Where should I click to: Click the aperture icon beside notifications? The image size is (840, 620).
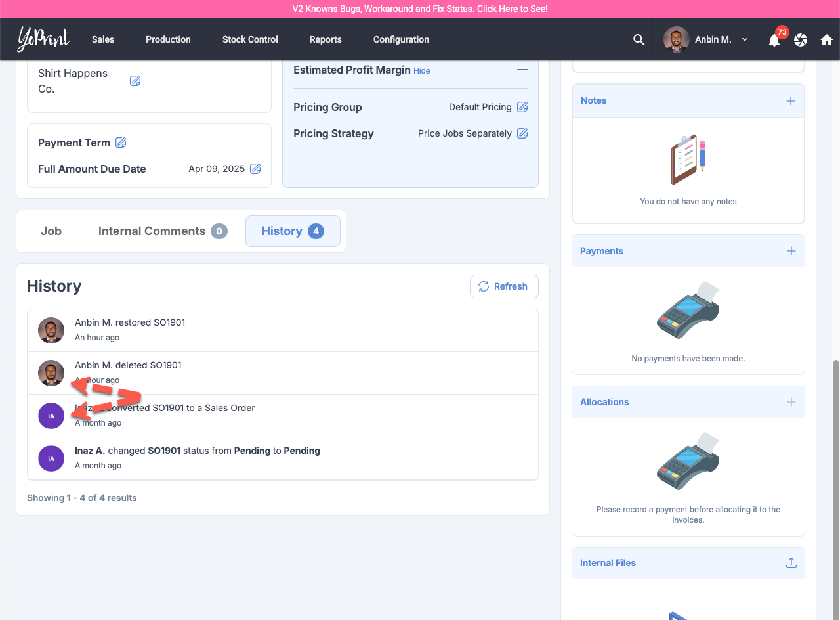click(x=801, y=40)
